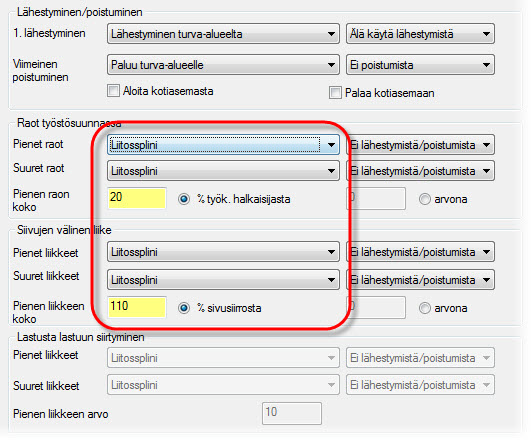This screenshot has height=440, width=531.
Task: Open the 'Älä käytä lähestymistä' dropdown
Action: [x=420, y=34]
